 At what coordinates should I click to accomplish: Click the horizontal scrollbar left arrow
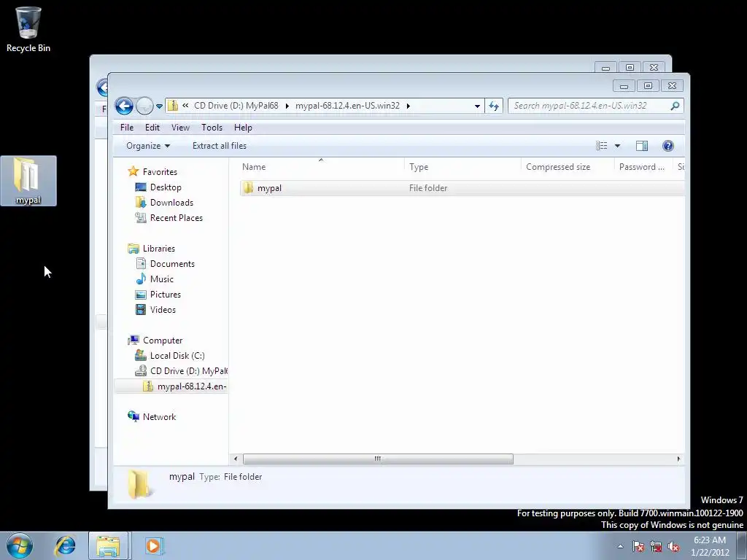click(x=236, y=459)
